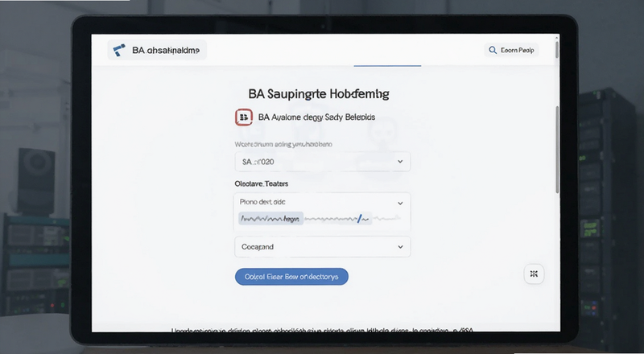The image size is (644, 354).
Task: Click the floating collapse icon button
Action: point(534,274)
